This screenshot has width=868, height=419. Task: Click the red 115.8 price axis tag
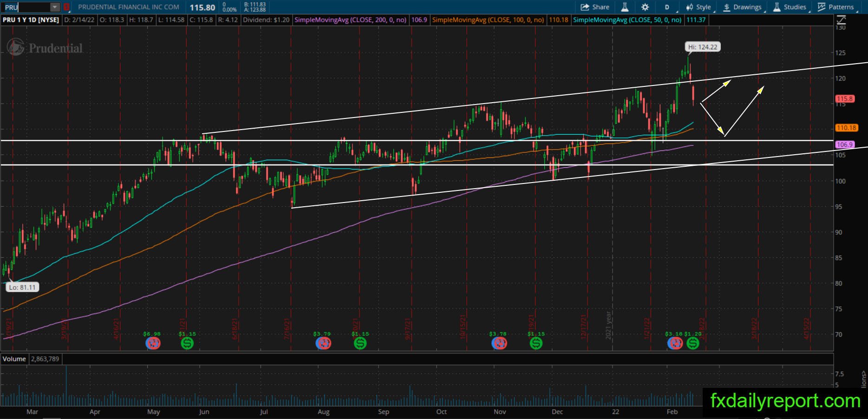[845, 98]
